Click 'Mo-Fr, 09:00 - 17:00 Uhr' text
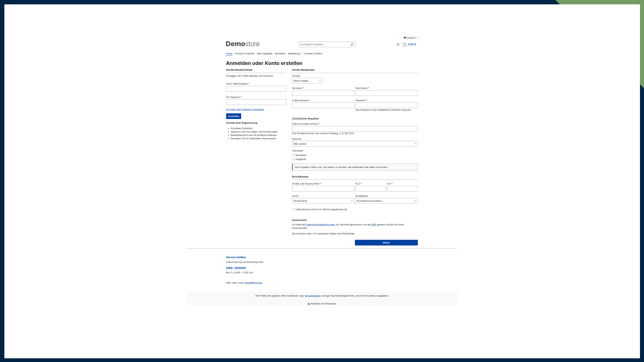Screen dimensions: 644x362 coord(239,273)
